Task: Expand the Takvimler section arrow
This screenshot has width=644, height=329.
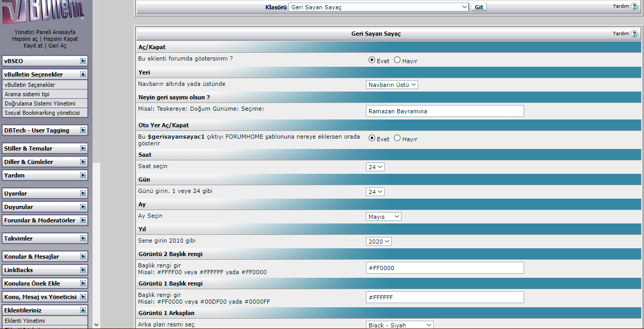Action: [83, 238]
